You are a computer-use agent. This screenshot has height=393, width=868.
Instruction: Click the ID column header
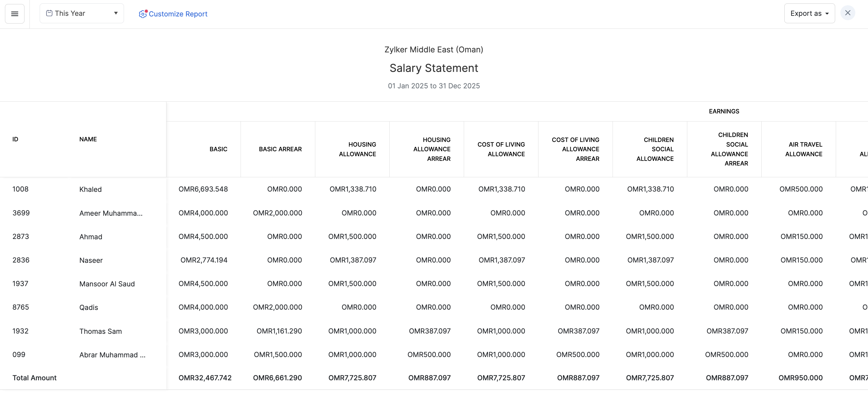point(15,139)
